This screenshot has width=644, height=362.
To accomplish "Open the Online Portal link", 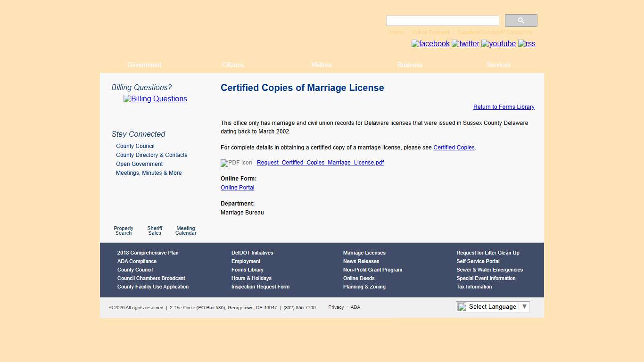I will [x=237, y=187].
